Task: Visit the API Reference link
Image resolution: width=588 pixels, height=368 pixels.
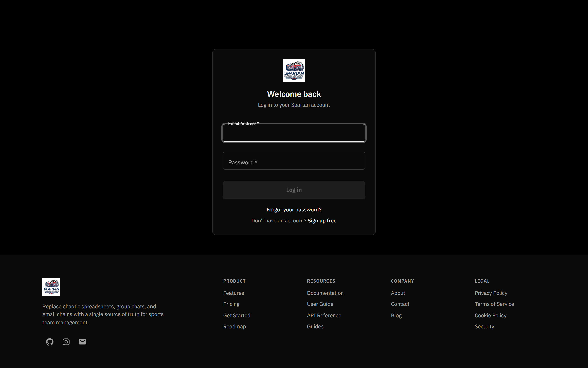Action: click(x=324, y=315)
